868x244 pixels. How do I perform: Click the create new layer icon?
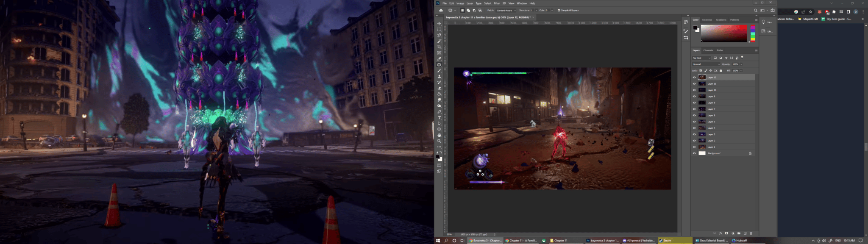pyautogui.click(x=745, y=233)
